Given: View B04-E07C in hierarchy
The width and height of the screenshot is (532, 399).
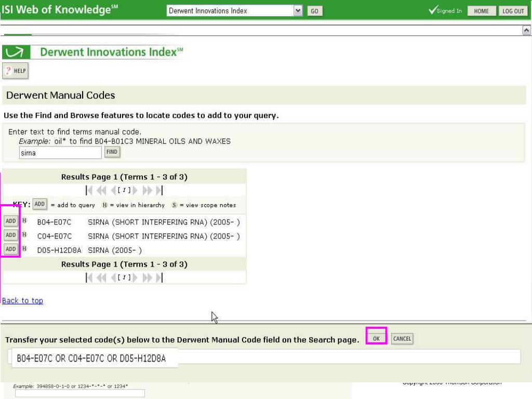Looking at the screenshot, I should point(24,220).
